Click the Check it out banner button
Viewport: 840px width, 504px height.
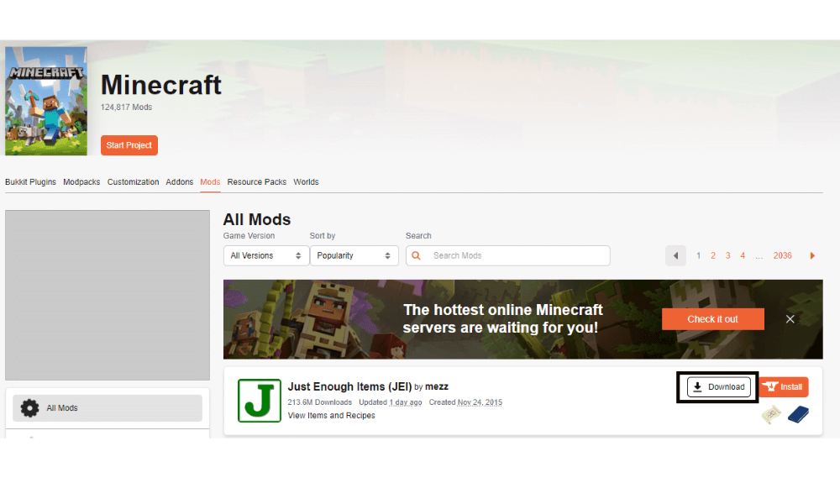(x=712, y=319)
